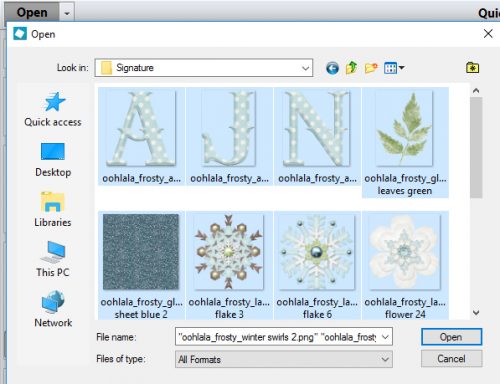Click the favorites folder icon at top right
Screen dimensions: 500x384
[472, 68]
